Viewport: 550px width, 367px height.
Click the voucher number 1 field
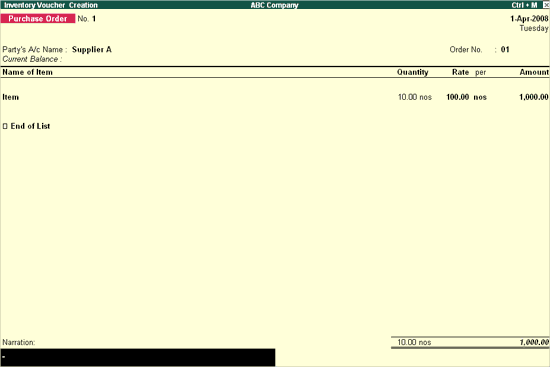(94, 19)
